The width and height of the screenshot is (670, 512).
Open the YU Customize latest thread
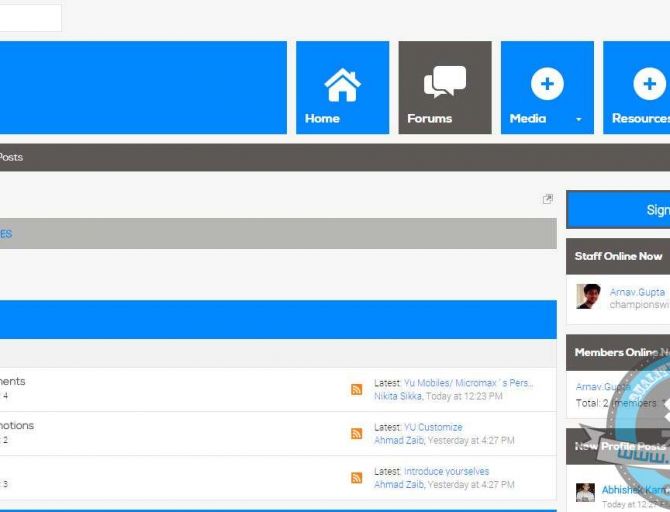(x=433, y=427)
